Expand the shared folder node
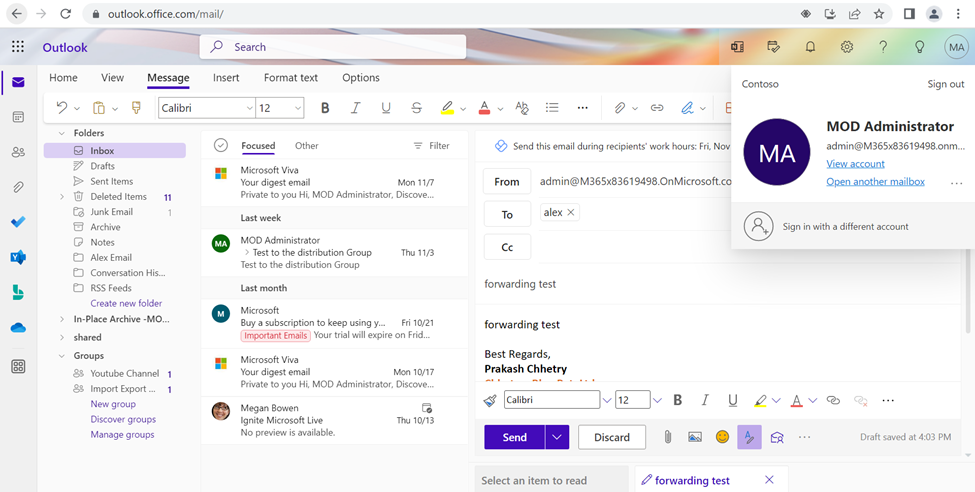 [62, 337]
